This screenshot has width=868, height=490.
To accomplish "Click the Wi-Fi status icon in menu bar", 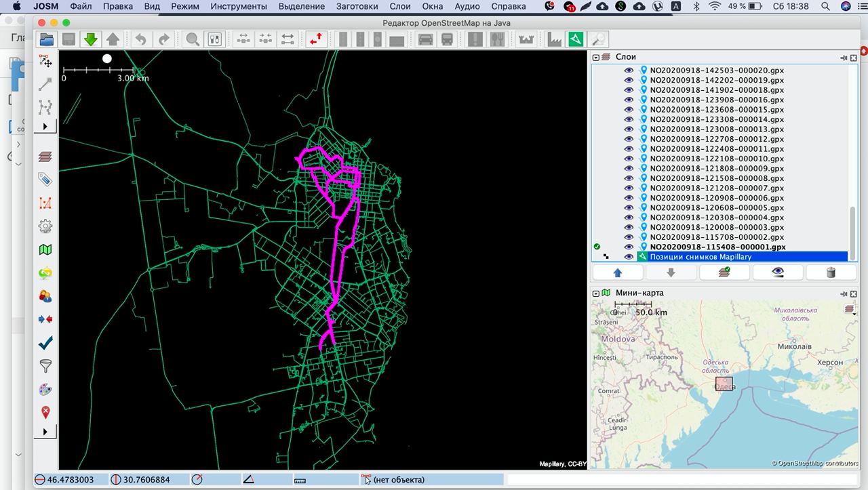I will pos(715,6).
